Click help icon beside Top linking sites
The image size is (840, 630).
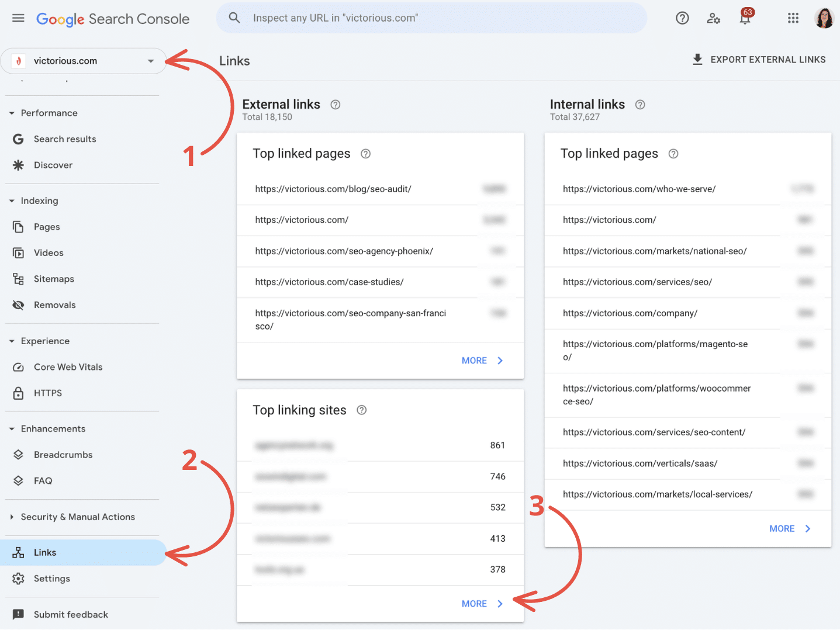coord(362,410)
